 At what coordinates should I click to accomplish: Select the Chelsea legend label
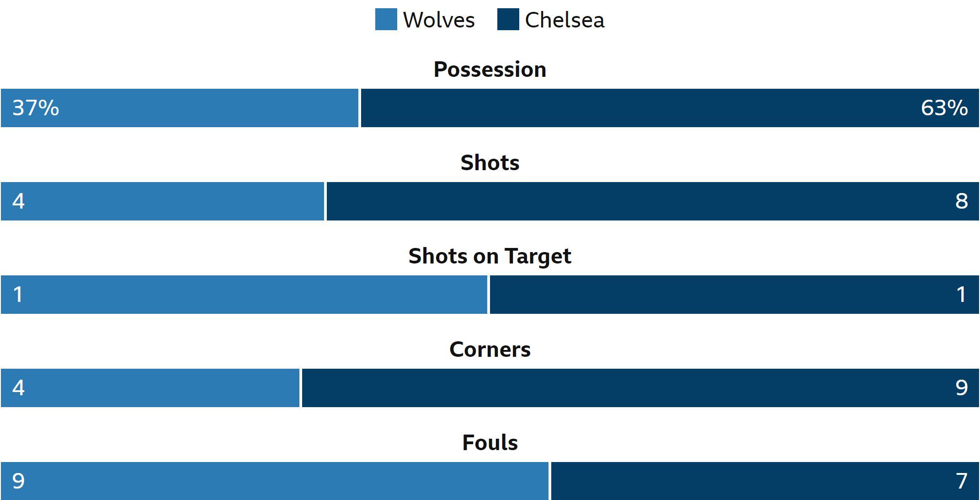coord(565,20)
